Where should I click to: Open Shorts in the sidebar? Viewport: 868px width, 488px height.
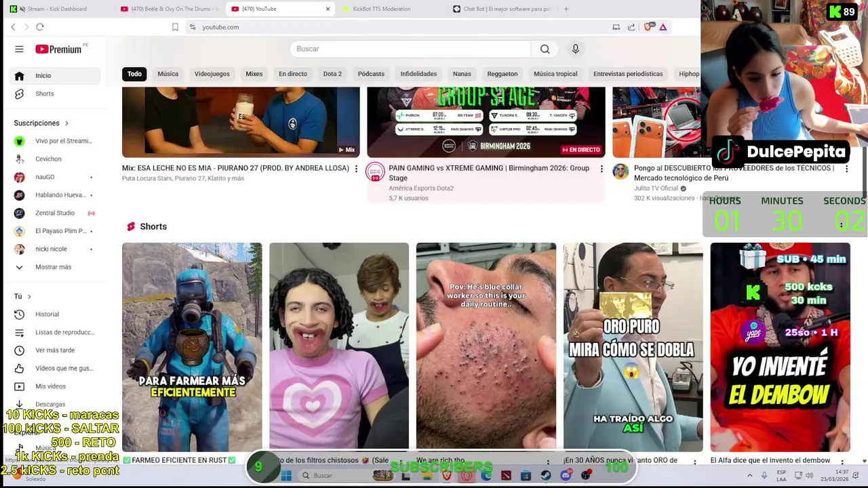click(54, 94)
